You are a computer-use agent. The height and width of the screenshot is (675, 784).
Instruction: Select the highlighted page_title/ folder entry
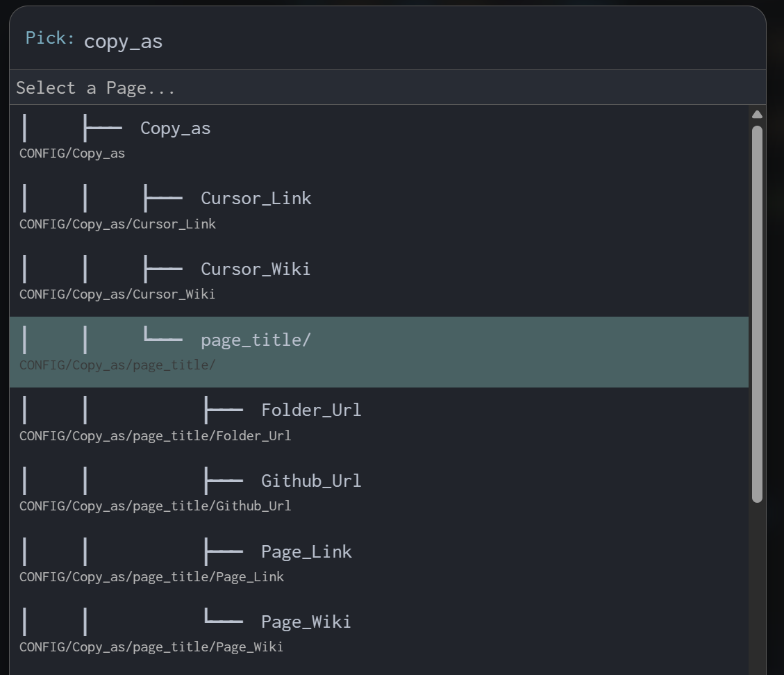[x=256, y=340]
